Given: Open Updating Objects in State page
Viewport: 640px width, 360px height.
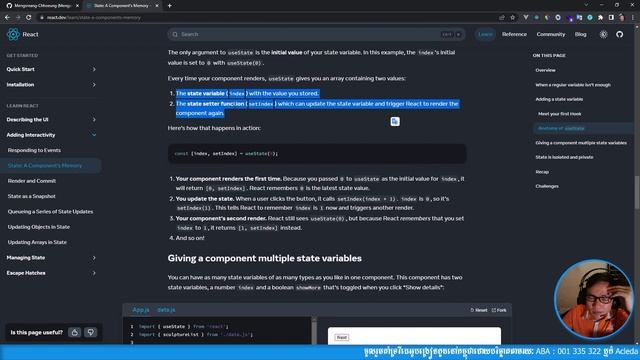Looking at the screenshot, I should [x=39, y=227].
